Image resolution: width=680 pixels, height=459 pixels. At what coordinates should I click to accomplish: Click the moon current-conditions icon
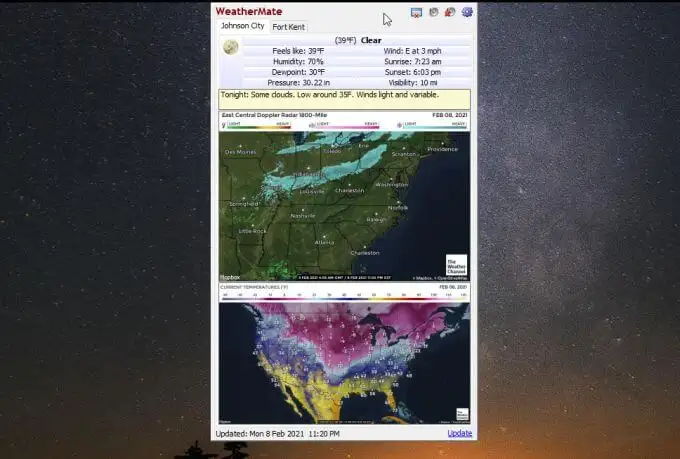click(231, 47)
